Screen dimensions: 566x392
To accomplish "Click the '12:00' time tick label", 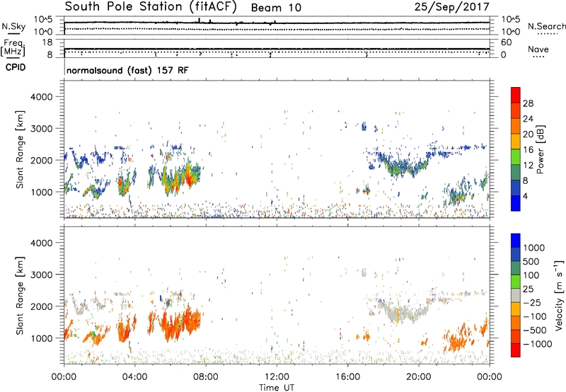I will tap(277, 377).
